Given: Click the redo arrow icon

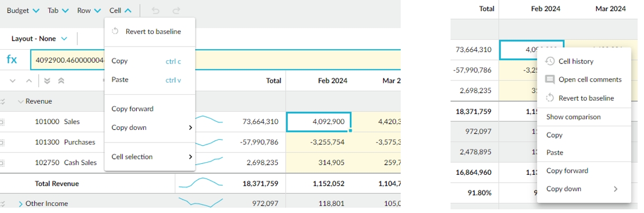Looking at the screenshot, I should (177, 10).
